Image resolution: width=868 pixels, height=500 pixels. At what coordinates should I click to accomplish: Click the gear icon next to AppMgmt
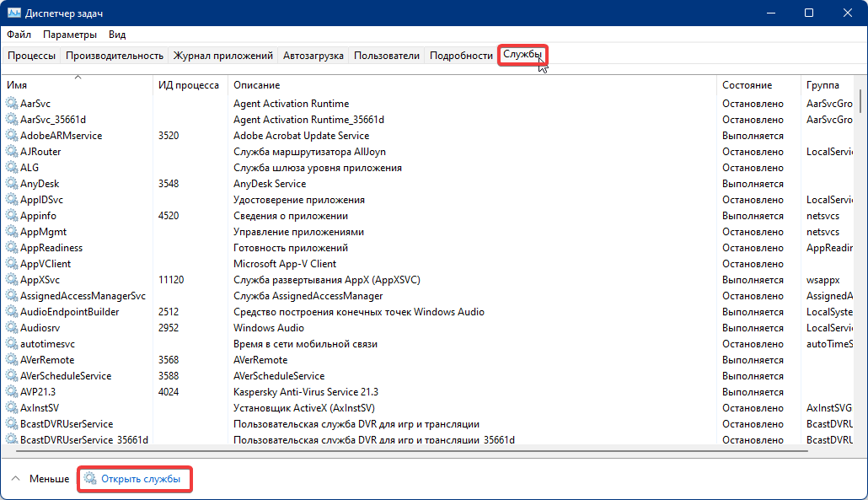12,232
